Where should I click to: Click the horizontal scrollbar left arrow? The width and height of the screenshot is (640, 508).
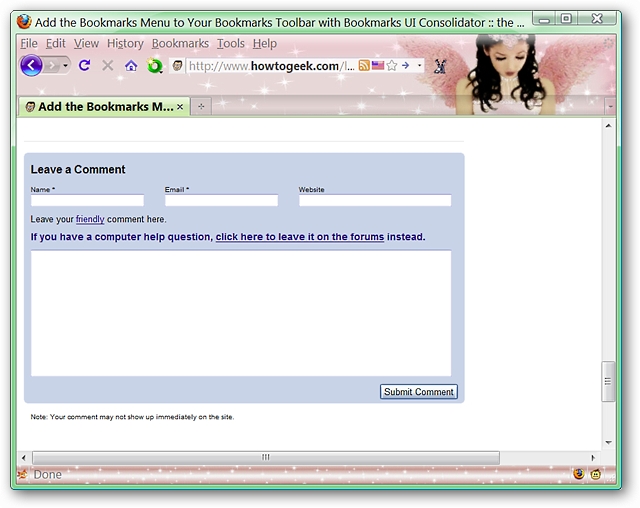coord(24,457)
